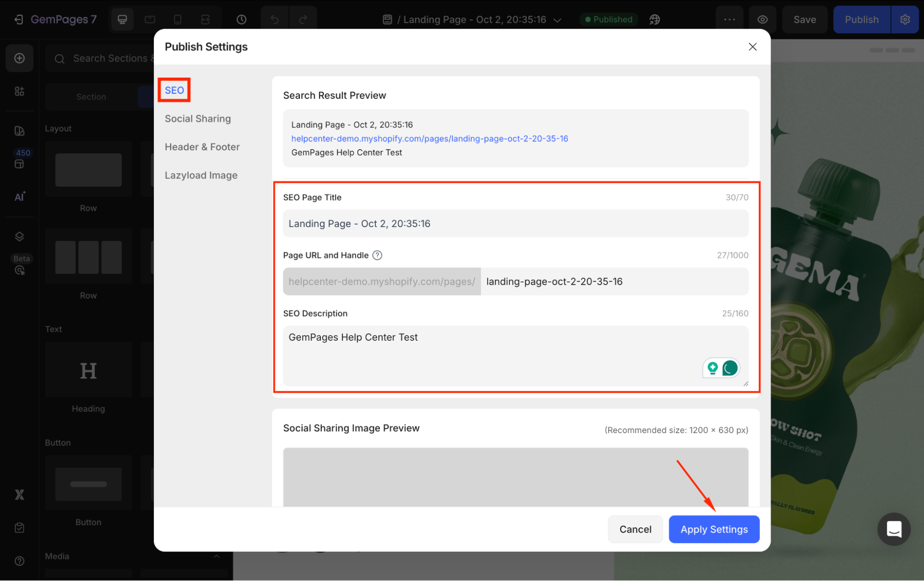The width and height of the screenshot is (924, 581).
Task: Open publish settings gear icon
Action: click(905, 19)
